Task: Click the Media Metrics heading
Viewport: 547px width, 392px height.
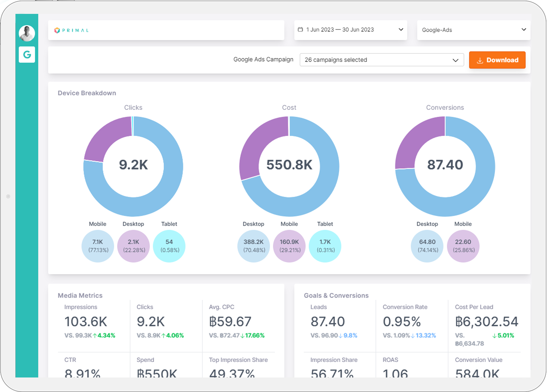Action: [80, 295]
